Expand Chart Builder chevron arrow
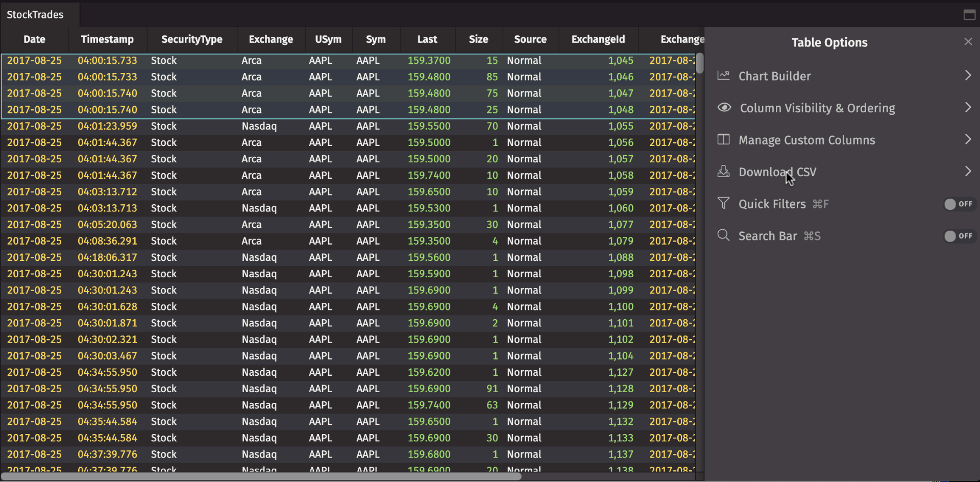The width and height of the screenshot is (980, 482). point(968,76)
